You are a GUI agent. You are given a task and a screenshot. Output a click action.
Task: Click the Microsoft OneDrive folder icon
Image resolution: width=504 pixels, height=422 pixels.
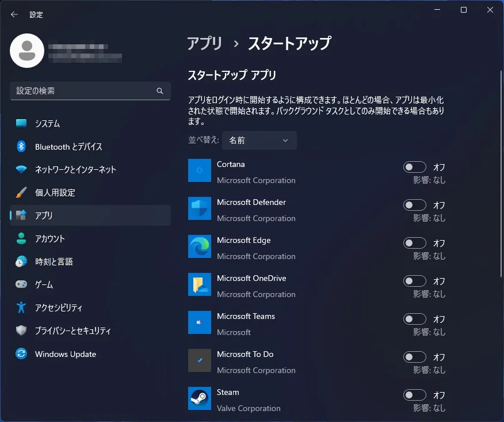coord(200,284)
